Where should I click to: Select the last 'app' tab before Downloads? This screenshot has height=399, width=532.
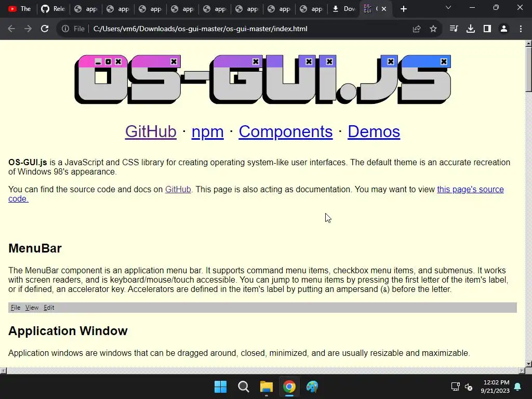pos(312,9)
